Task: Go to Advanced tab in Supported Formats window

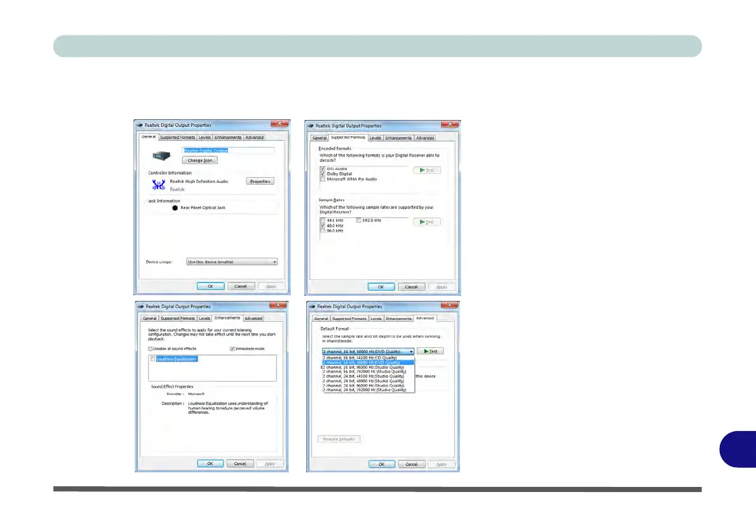Action: click(425, 138)
